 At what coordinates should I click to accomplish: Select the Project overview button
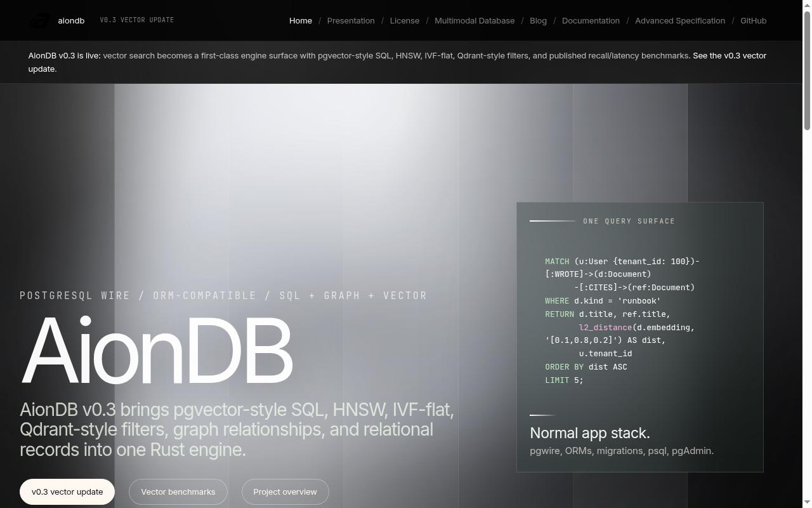[285, 491]
